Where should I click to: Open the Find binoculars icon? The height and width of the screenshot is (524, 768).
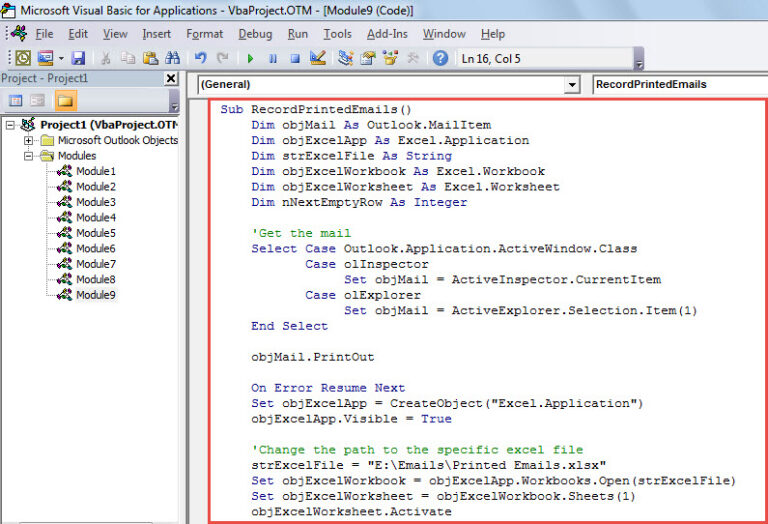click(x=173, y=59)
